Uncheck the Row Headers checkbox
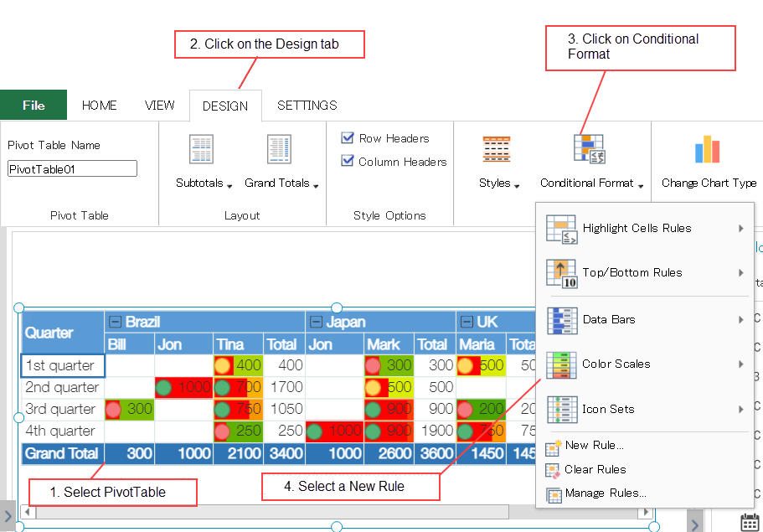 coord(348,137)
